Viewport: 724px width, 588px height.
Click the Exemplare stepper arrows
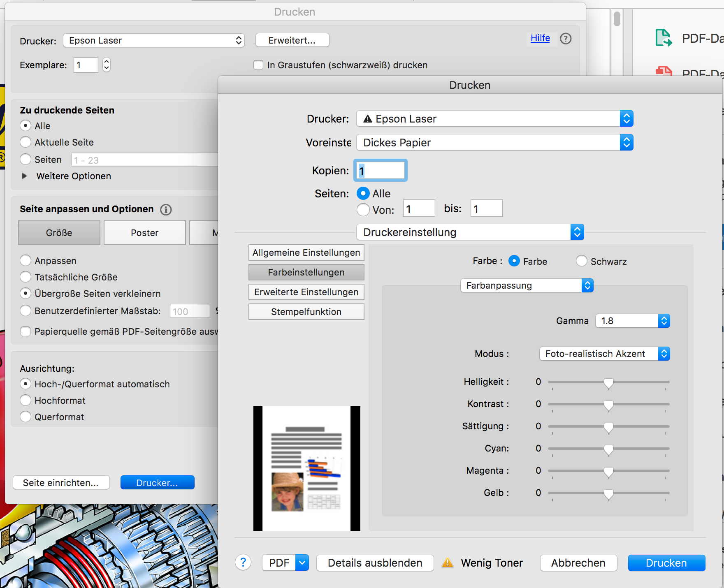click(x=107, y=65)
